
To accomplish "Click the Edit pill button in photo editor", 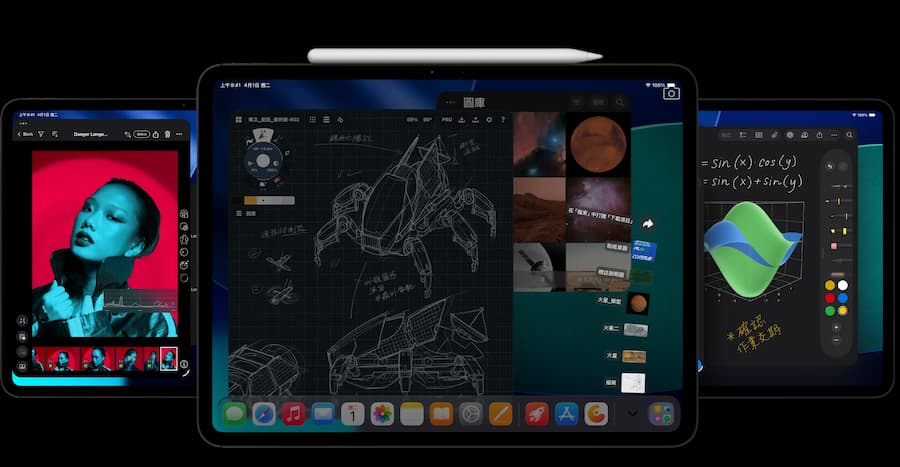I will point(141,134).
